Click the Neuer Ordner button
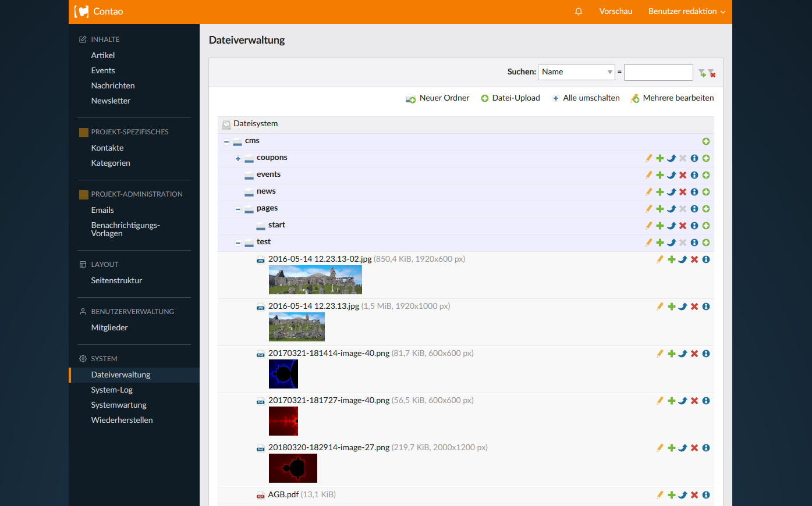The height and width of the screenshot is (506, 812). pos(438,98)
